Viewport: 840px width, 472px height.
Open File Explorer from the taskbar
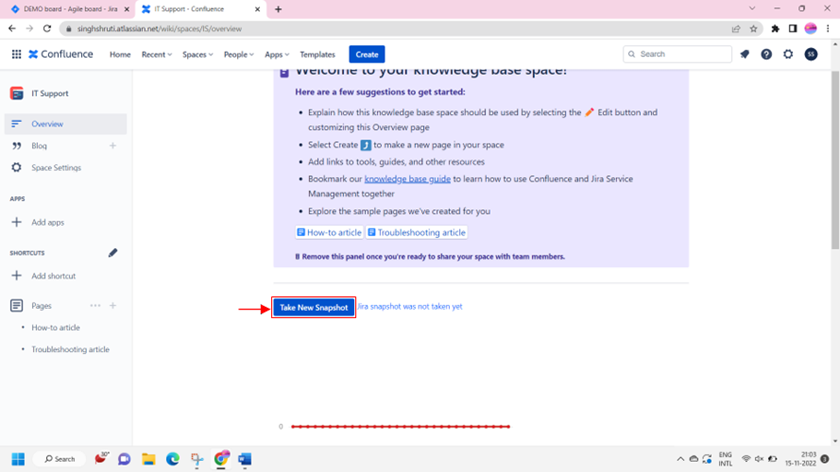pos(148,459)
